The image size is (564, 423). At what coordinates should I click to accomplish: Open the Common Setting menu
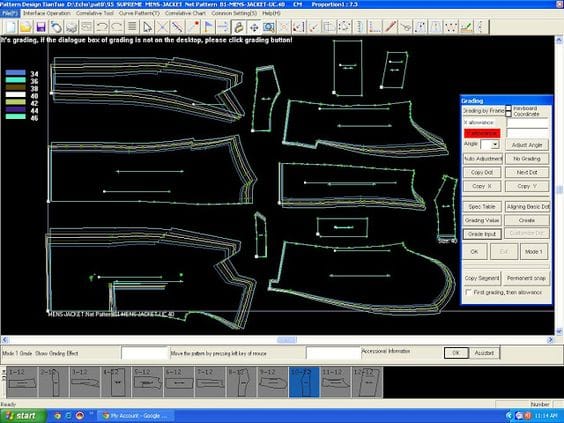[234, 13]
